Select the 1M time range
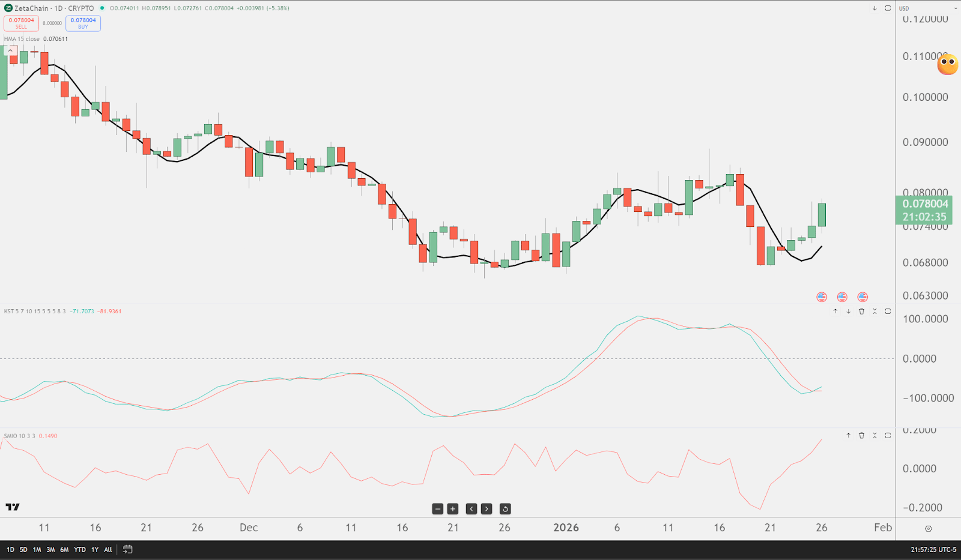Screen dimensions: 961x560 pyautogui.click(x=37, y=550)
